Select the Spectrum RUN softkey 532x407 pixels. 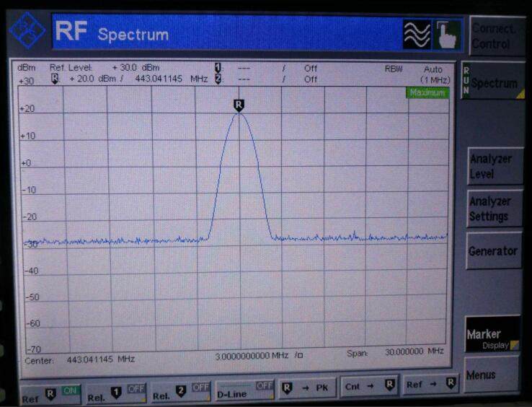click(493, 82)
